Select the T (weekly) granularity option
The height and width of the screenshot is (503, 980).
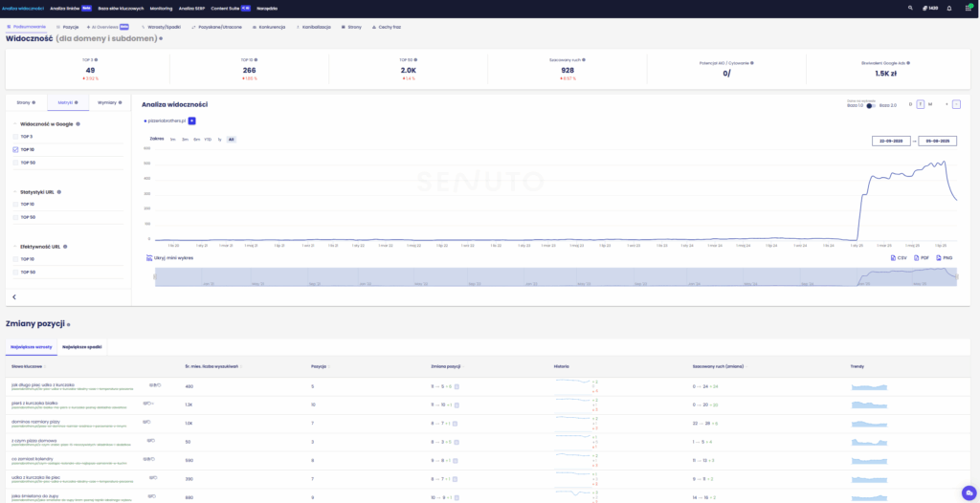[921, 104]
